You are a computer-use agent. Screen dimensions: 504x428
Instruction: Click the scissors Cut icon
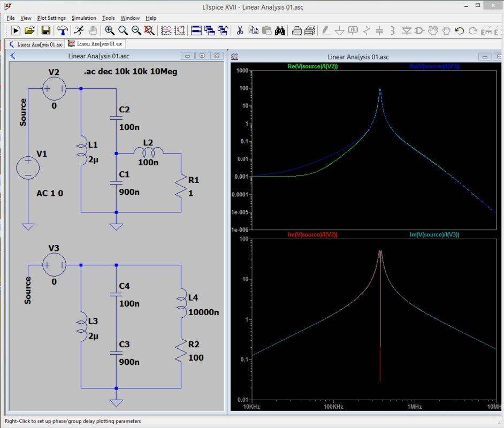coord(240,30)
